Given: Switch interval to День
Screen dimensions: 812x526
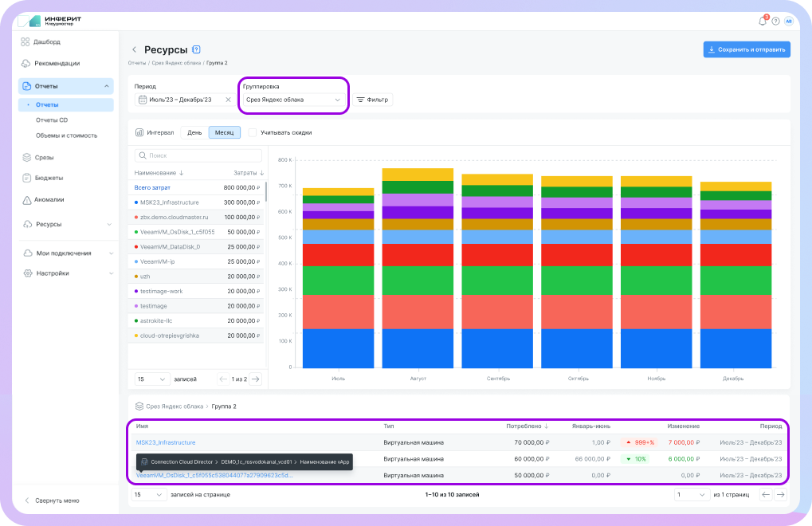Looking at the screenshot, I should pos(194,132).
